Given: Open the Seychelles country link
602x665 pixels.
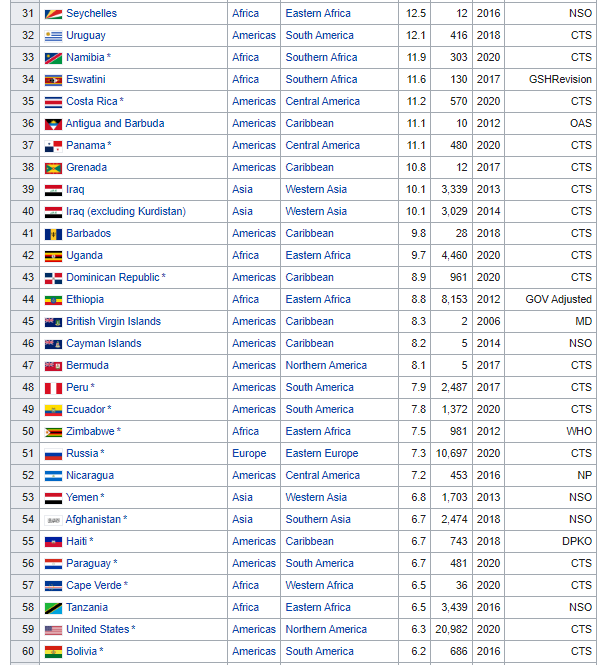Looking at the screenshot, I should pyautogui.click(x=91, y=14).
